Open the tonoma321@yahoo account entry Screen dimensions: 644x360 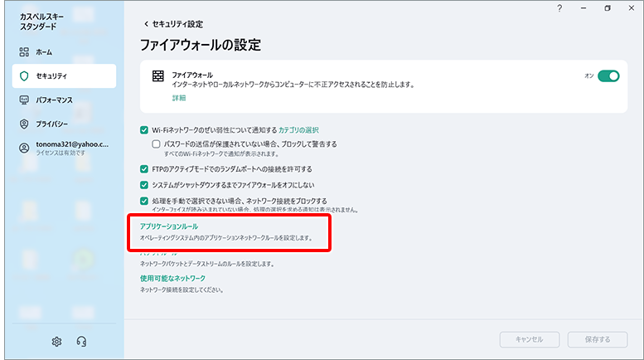coord(64,148)
